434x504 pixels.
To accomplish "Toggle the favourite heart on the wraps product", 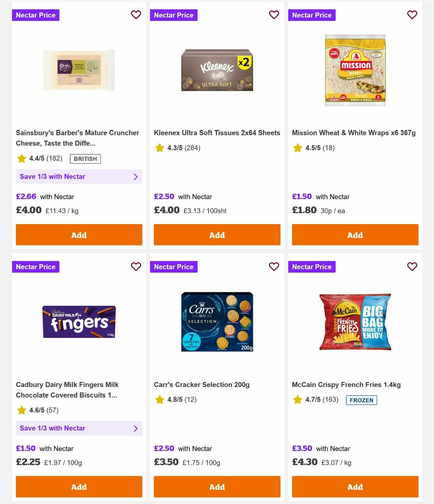I will (x=412, y=15).
